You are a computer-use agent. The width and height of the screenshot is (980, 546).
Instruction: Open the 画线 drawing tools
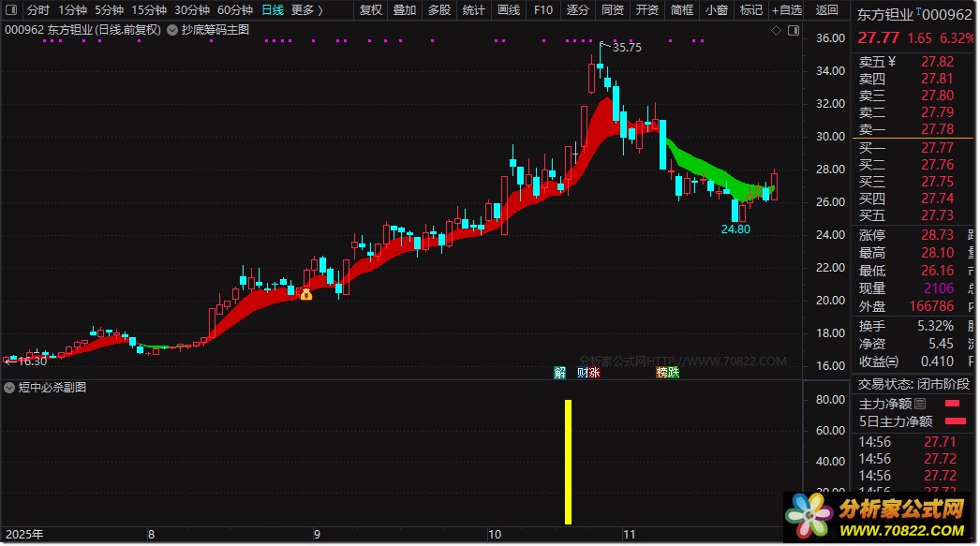509,10
